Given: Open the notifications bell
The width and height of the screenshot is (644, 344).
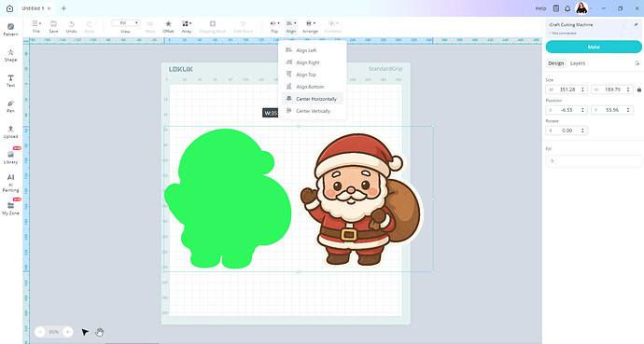Looking at the screenshot, I should tap(567, 8).
